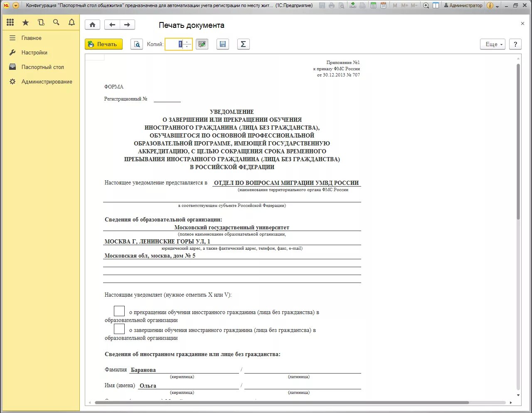Click the address line МОСКВА Г, ЛЕНИНСКИЕ ГОРЫ

click(157, 241)
